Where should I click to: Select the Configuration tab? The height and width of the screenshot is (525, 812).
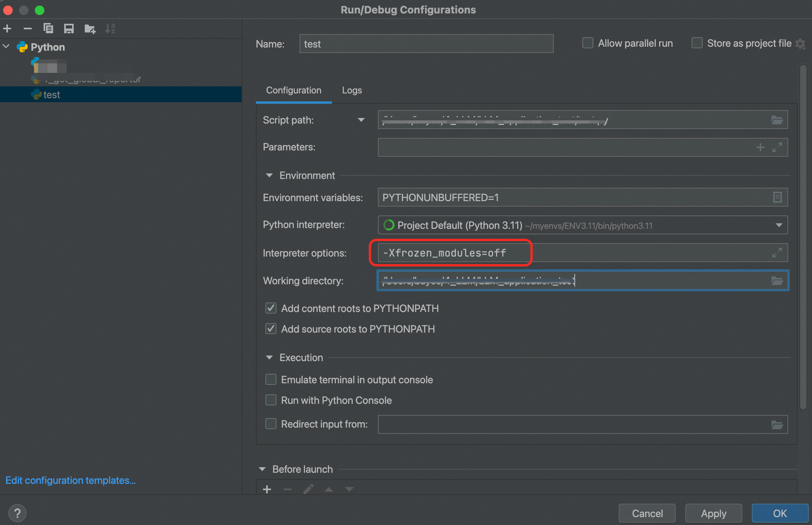tap(294, 90)
